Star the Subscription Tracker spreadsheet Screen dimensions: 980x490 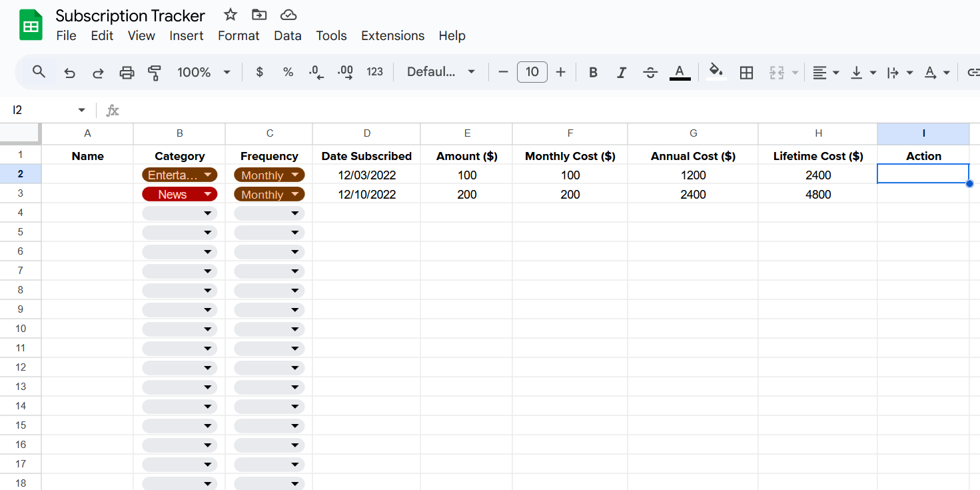pos(230,14)
